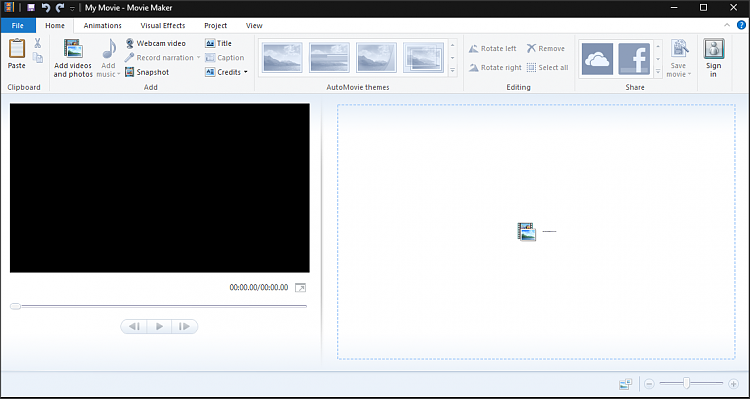Click the zoom out minus button

tap(649, 384)
